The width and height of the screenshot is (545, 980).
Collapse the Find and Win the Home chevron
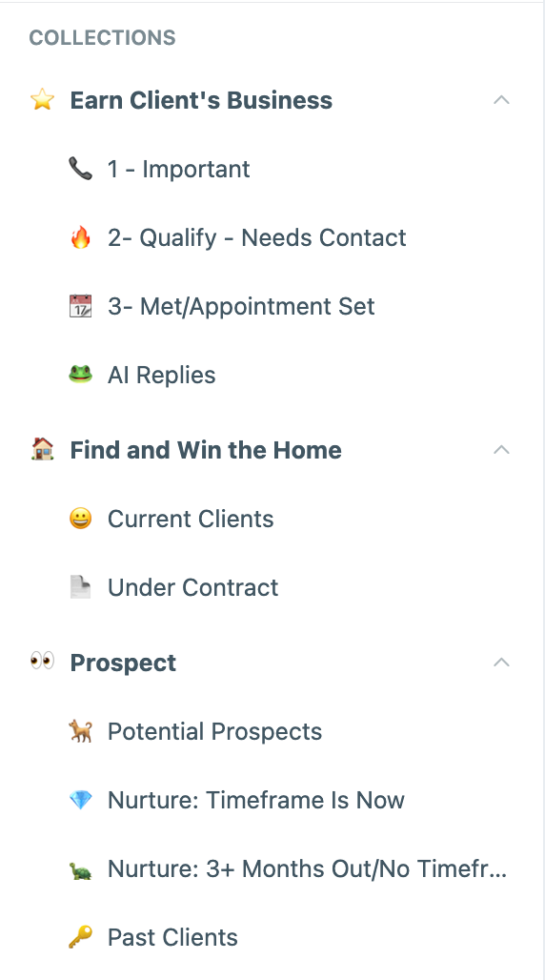point(501,450)
